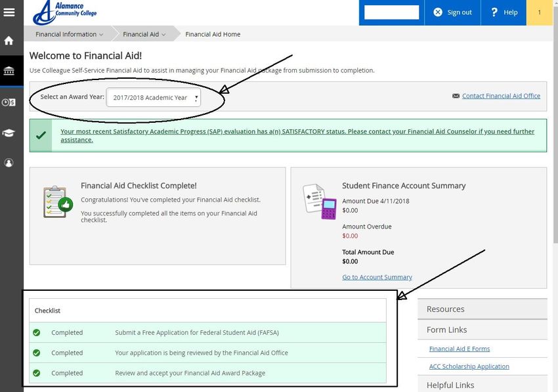This screenshot has height=392, width=558.
Task: Open Financial Information bank building icon
Action: [x=9, y=70]
